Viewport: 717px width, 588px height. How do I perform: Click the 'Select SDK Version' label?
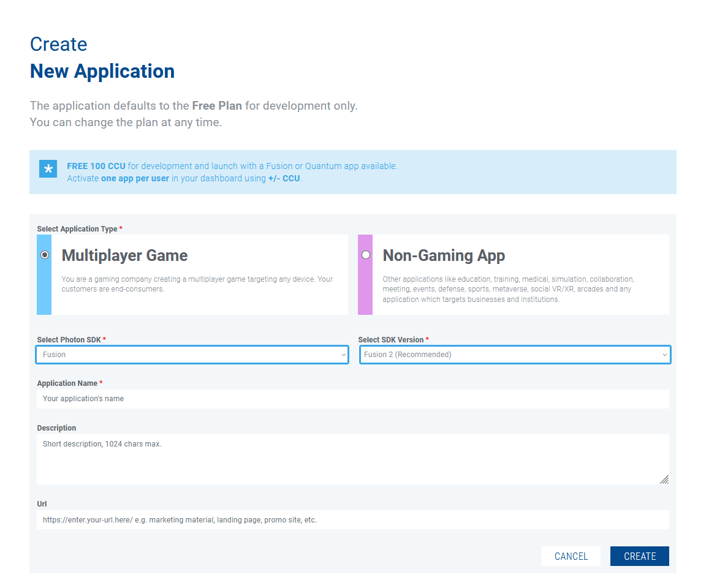390,340
